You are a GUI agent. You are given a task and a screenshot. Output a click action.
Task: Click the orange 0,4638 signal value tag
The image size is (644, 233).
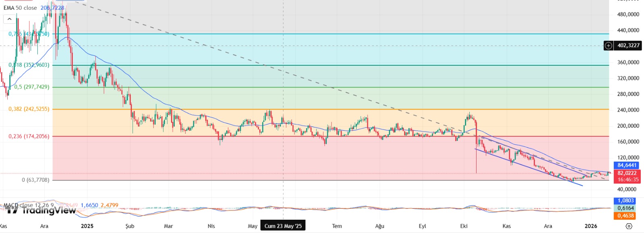[625, 216]
